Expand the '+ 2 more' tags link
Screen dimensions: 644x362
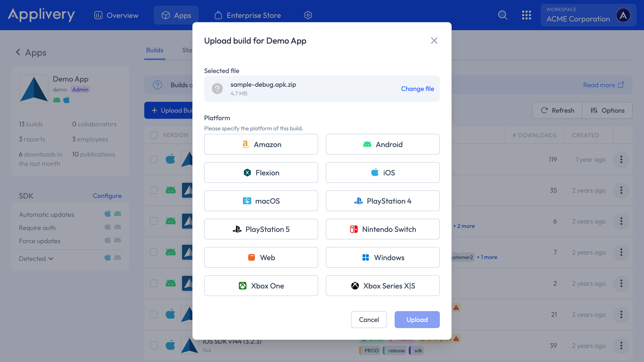[464, 226]
